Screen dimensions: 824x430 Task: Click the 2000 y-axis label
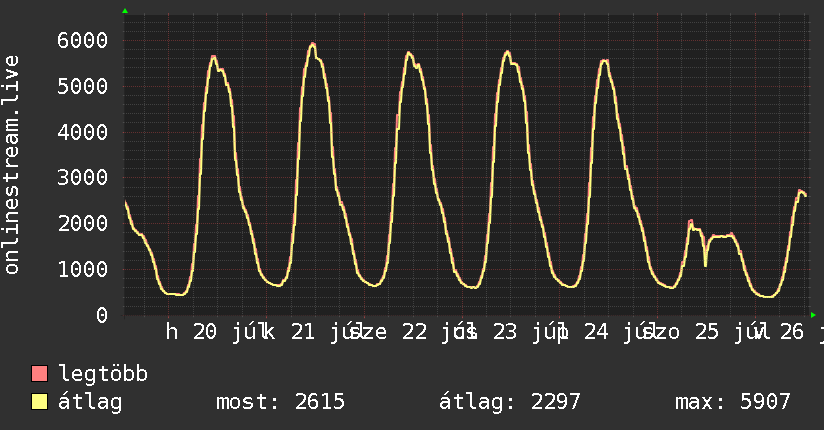pyautogui.click(x=83, y=223)
